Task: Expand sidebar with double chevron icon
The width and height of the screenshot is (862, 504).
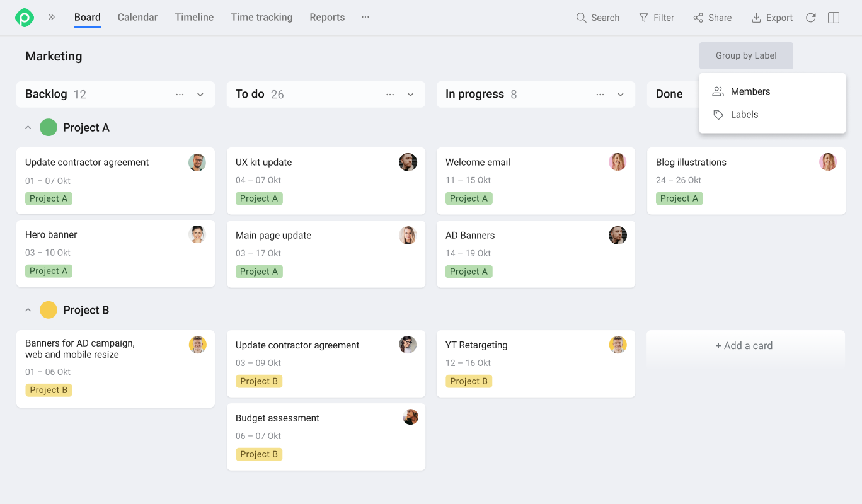Action: point(52,18)
